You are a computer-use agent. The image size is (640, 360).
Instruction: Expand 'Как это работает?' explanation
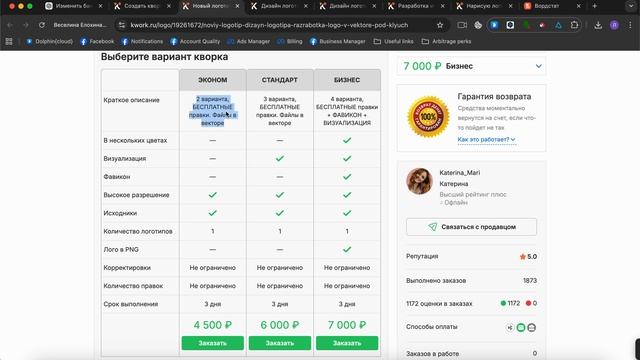coord(486,140)
